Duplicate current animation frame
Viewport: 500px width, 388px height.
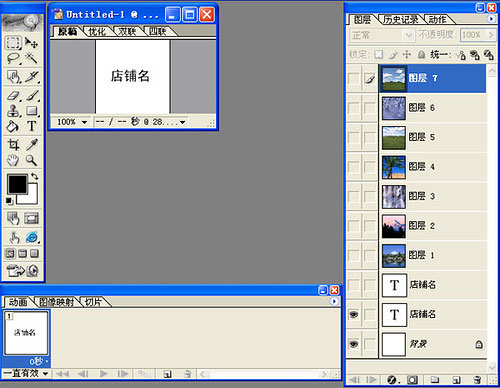coord(167,374)
